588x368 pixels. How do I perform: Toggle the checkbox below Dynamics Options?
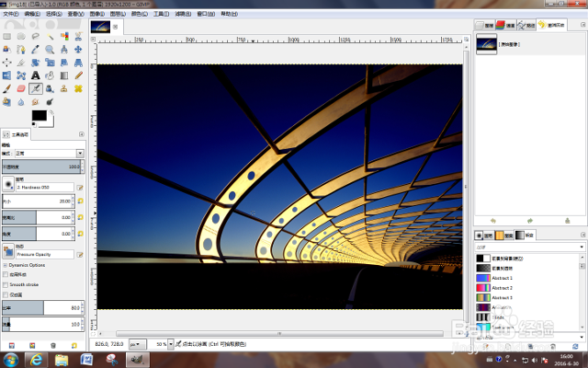point(6,274)
